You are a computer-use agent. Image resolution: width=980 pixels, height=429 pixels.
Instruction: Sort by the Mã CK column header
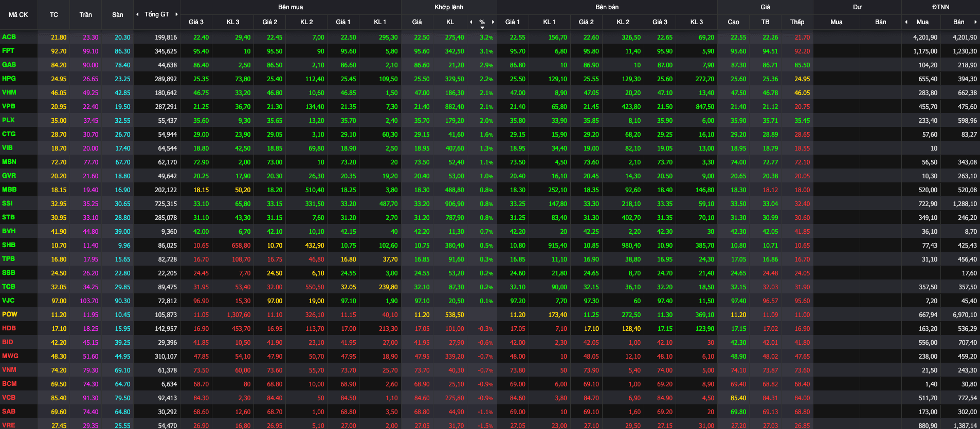[19, 15]
